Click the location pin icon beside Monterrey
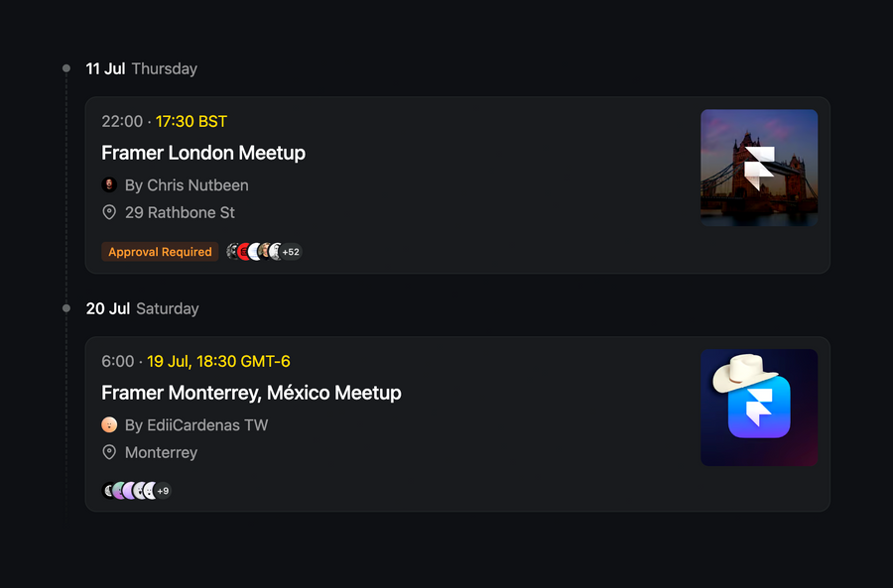 [109, 452]
